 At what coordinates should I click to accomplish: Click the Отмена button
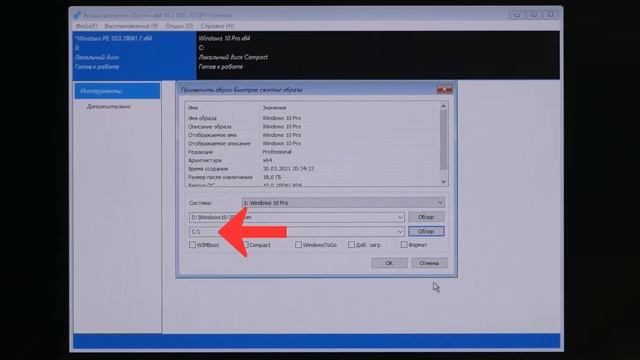click(x=429, y=263)
